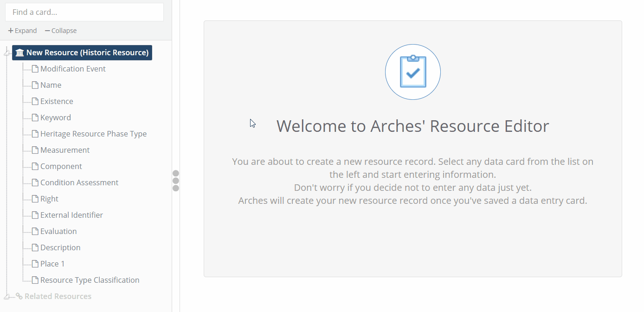
Task: Collapse the New Resource tree arrow
Action: [x=6, y=53]
